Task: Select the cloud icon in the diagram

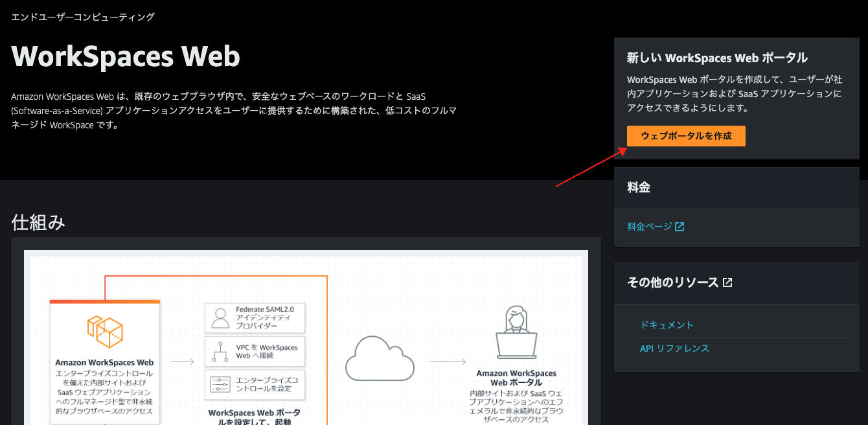Action: coord(379,360)
